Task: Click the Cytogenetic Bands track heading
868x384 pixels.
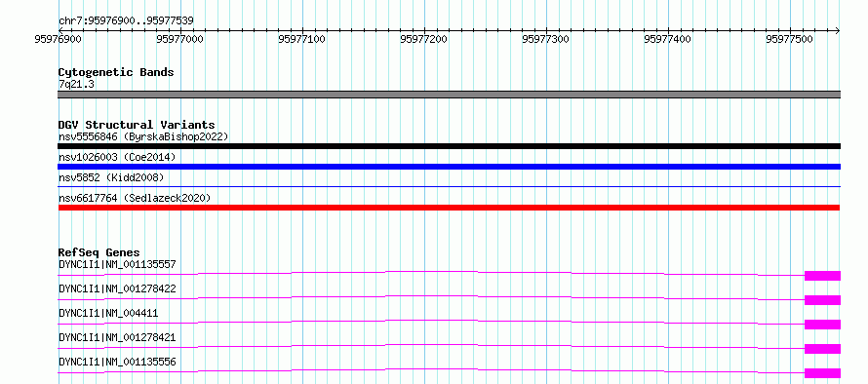Action: coord(116,72)
